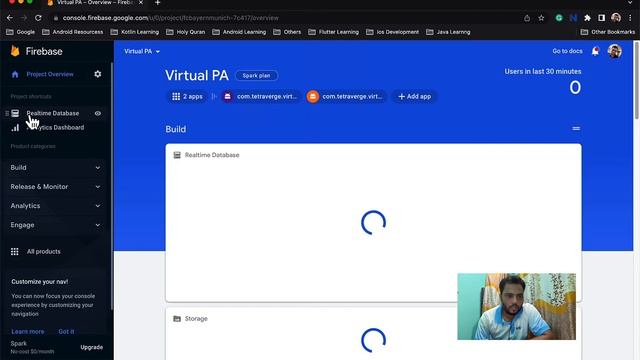The height and width of the screenshot is (360, 640).
Task: Open the Kotlin Learning bookmarks folder
Action: point(135,32)
